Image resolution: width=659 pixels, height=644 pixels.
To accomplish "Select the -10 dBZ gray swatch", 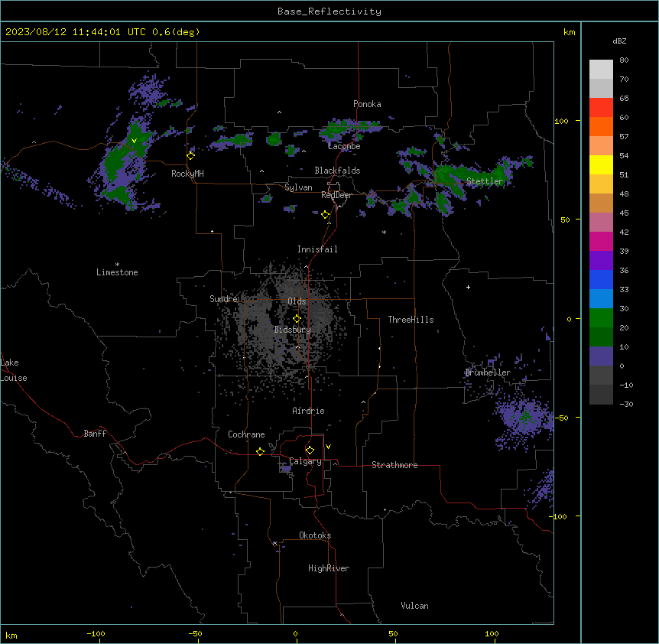I will [601, 395].
